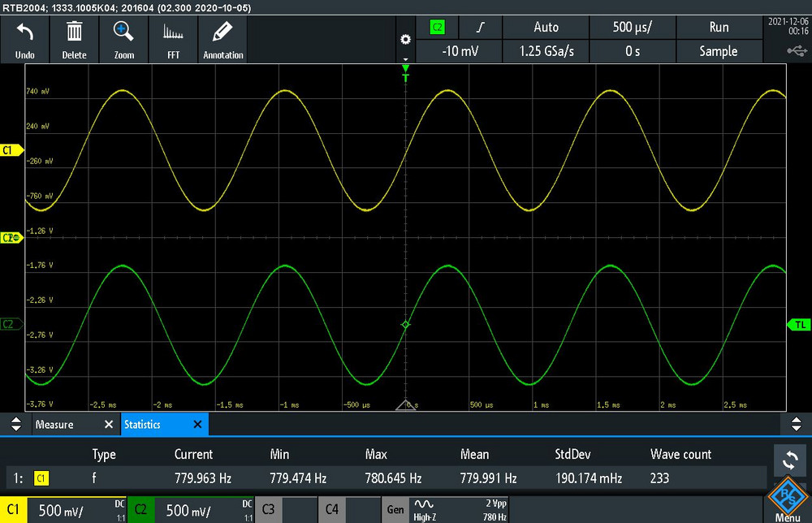Click generator 780 Hz frequency label

click(x=495, y=517)
